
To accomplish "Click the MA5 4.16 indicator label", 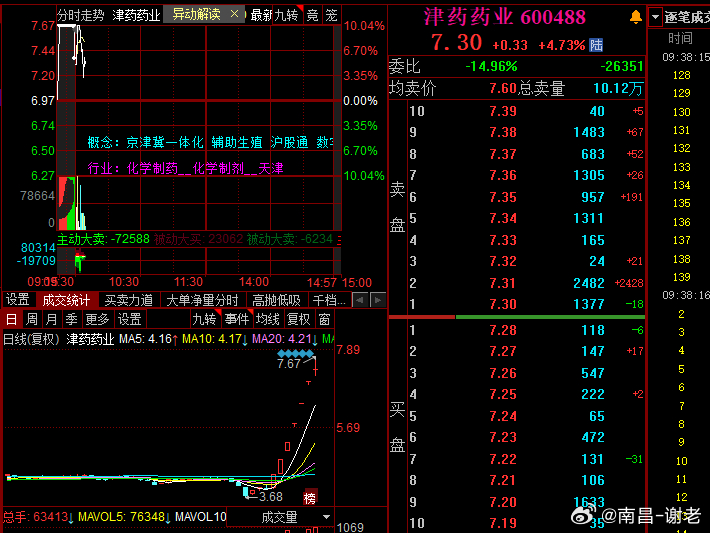I will click(x=148, y=339).
